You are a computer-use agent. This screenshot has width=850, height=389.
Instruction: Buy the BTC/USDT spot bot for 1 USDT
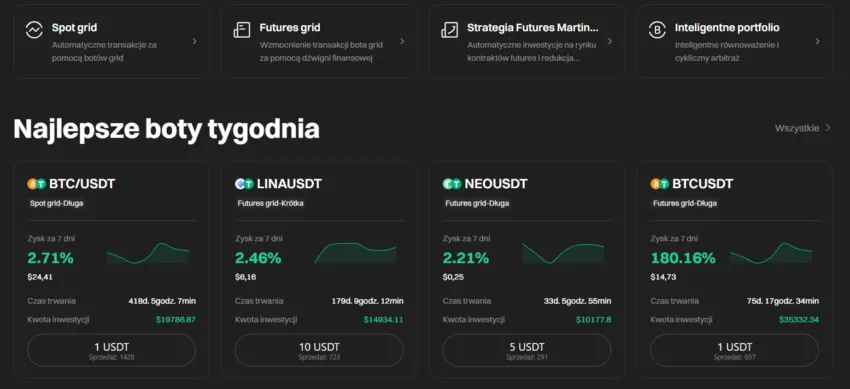pos(112,350)
